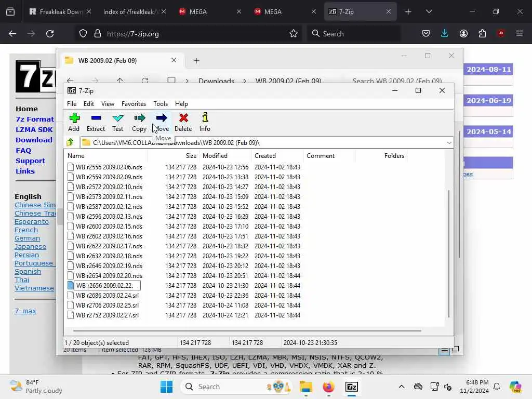
Task: Switch site language to German
Action: tap(27, 238)
